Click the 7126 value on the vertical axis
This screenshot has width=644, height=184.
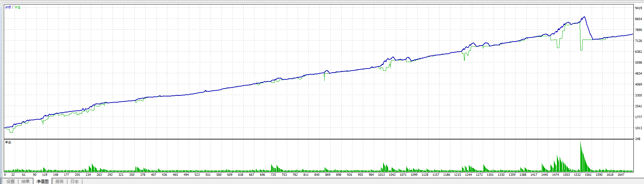[x=638, y=41]
